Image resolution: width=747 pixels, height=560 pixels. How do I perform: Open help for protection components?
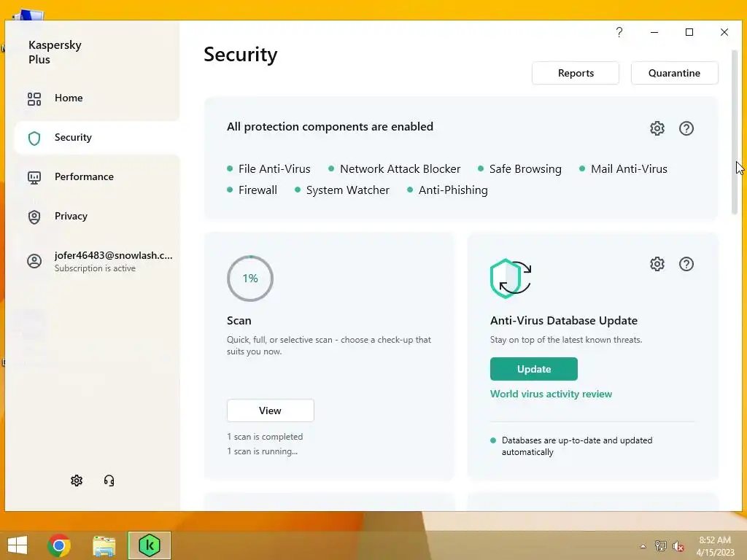686,128
